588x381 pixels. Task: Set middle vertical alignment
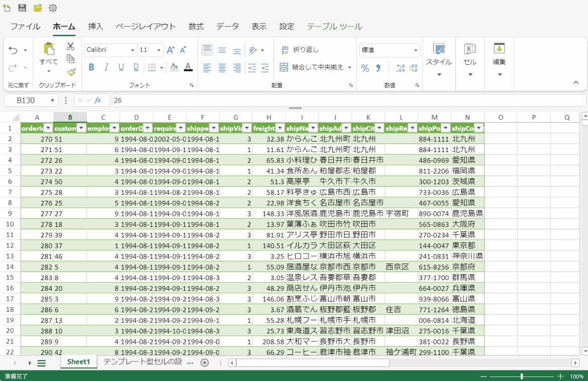pos(222,50)
